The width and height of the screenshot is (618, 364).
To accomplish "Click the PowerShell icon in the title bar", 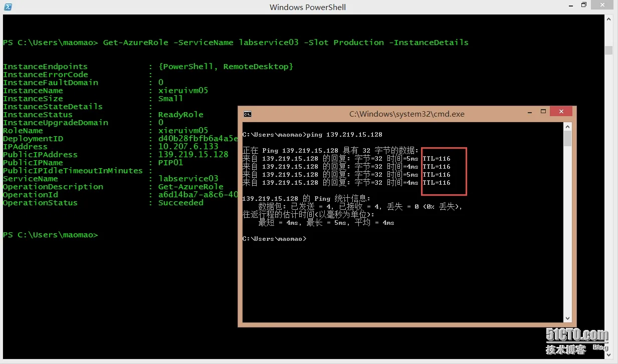I will point(8,7).
